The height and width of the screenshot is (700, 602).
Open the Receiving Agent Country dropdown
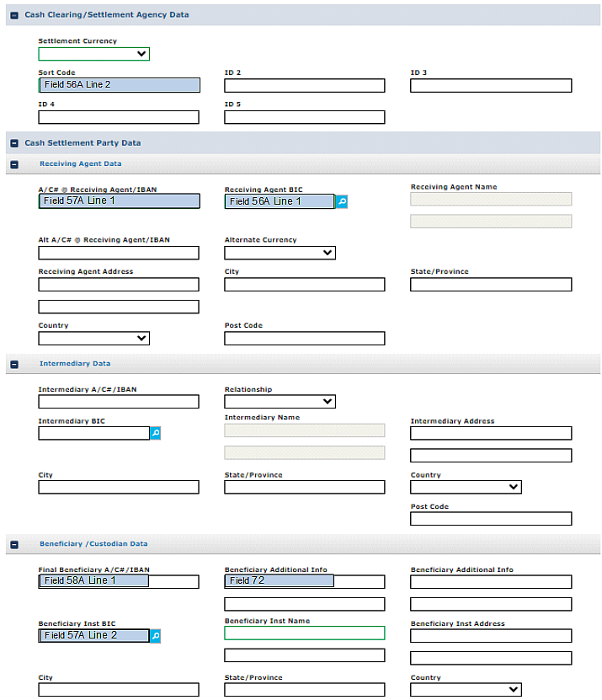coord(93,338)
